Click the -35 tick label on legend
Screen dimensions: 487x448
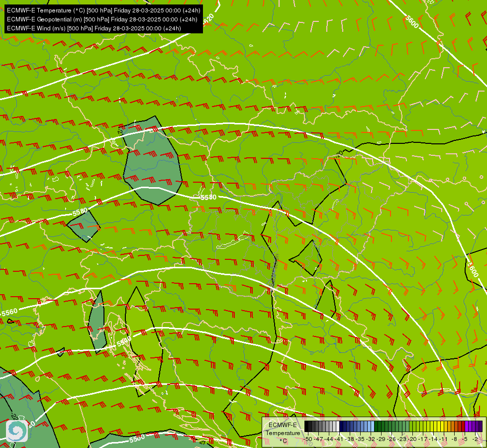(360, 439)
